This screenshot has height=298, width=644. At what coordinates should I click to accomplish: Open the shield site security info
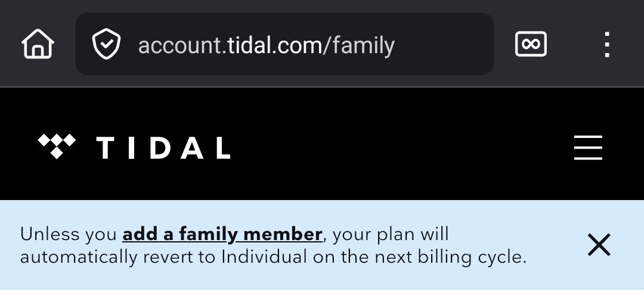coord(106,45)
